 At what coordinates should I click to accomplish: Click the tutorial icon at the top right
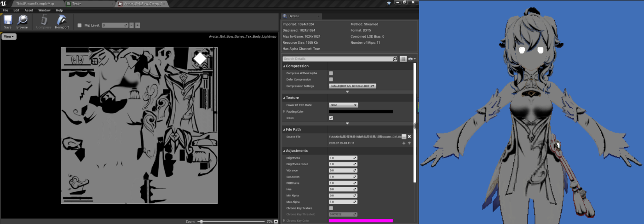389,3
